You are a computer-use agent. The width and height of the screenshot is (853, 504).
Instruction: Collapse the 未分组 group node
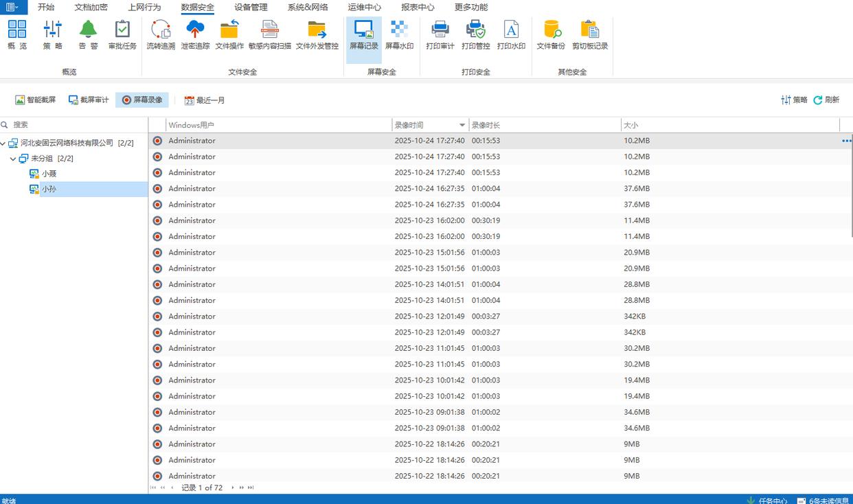[13, 159]
